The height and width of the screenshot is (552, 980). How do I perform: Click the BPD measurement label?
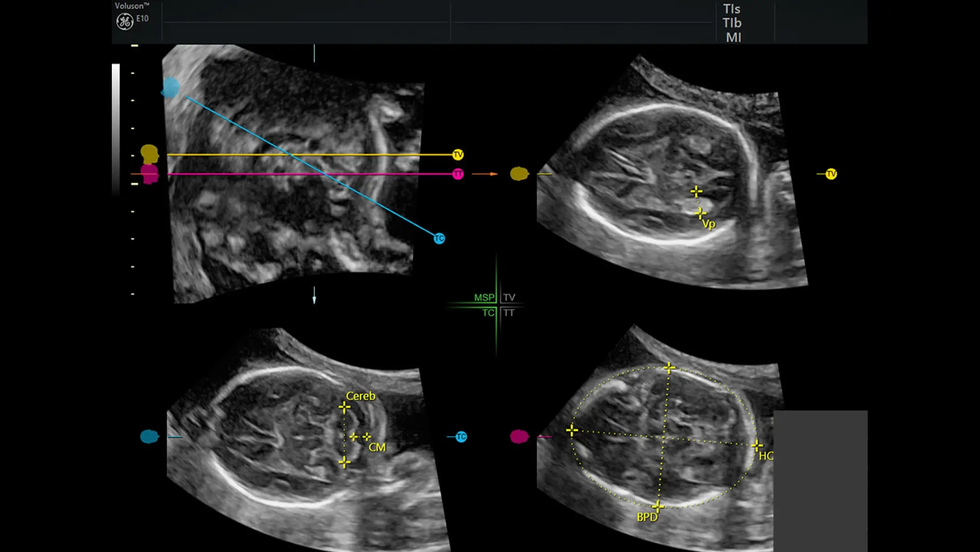647,517
